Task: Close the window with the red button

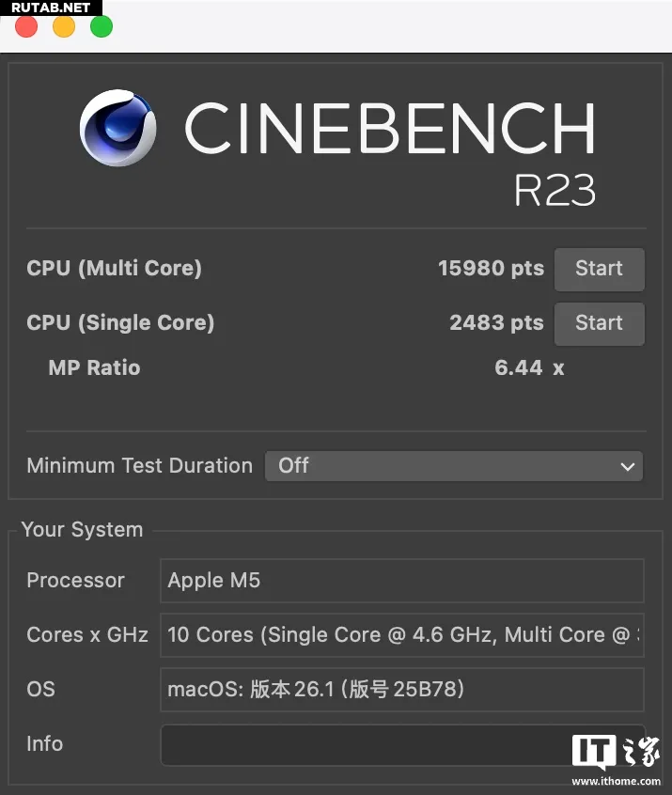Action: [26, 26]
